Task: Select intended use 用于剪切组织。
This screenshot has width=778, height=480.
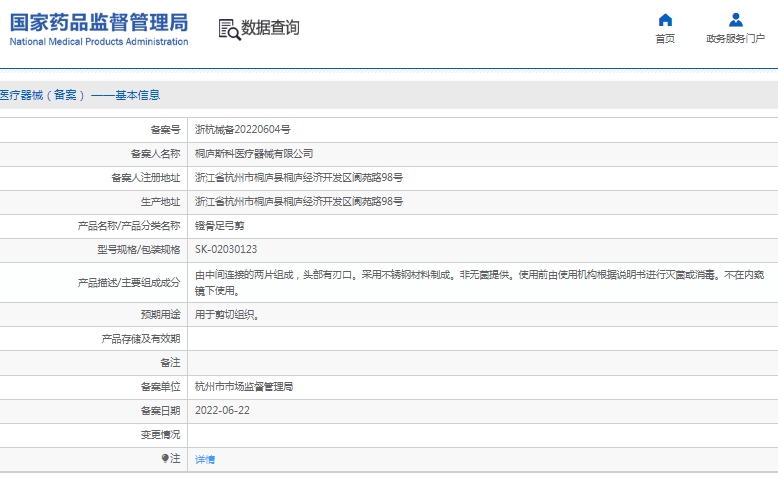Action: click(227, 315)
